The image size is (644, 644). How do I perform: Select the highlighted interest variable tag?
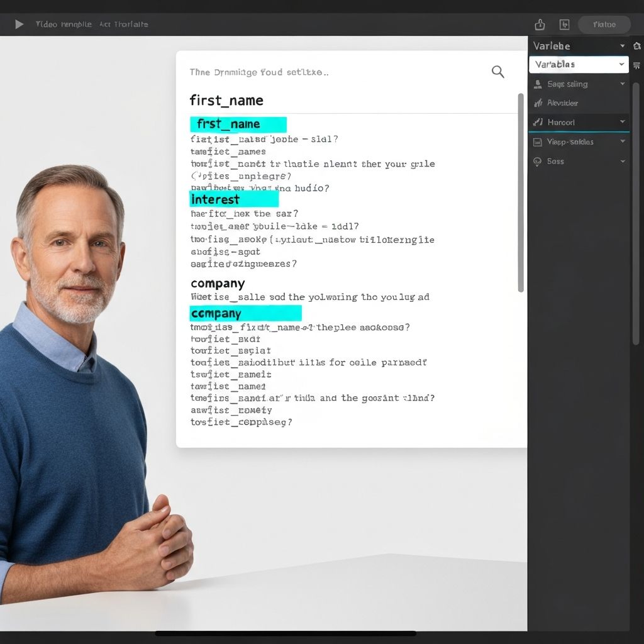tap(234, 199)
